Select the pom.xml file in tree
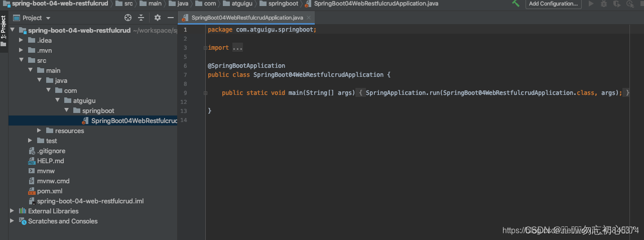This screenshot has height=240, width=644. point(50,191)
